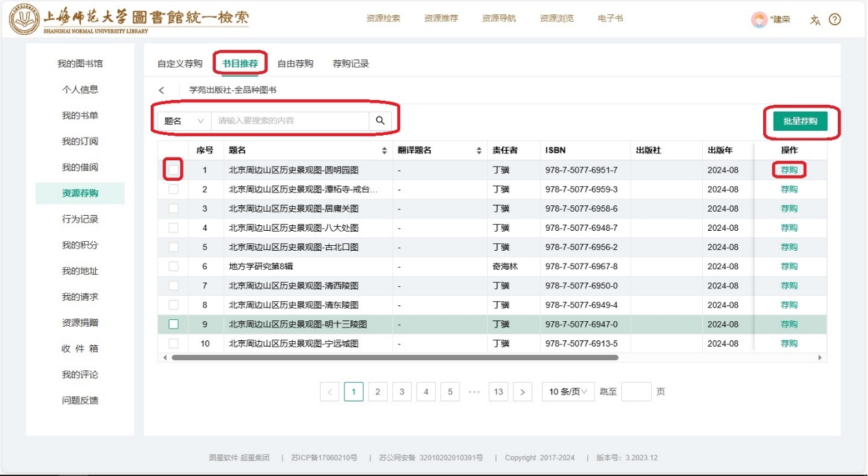The width and height of the screenshot is (868, 476).
Task: Click the search magnifier icon button
Action: tap(380, 121)
